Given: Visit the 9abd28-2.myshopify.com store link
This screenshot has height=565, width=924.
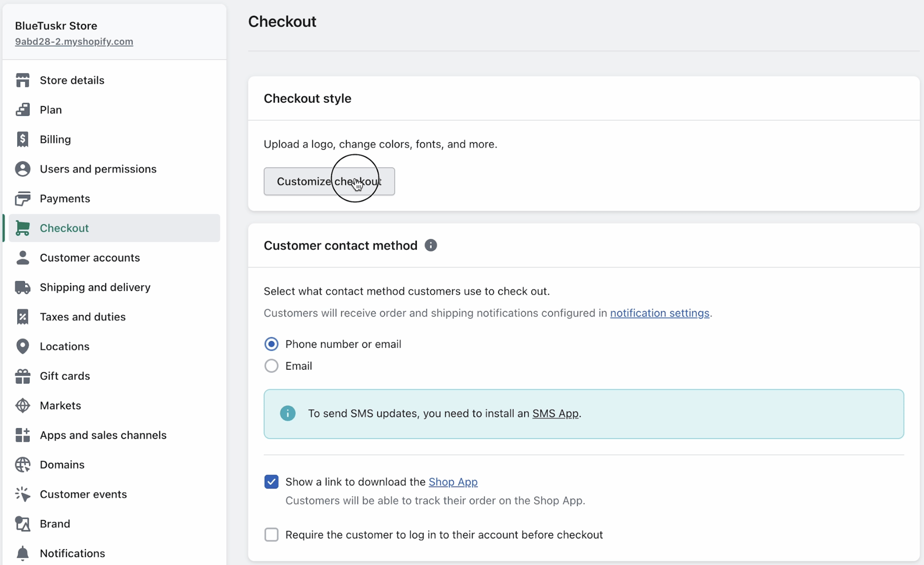Looking at the screenshot, I should tap(74, 42).
